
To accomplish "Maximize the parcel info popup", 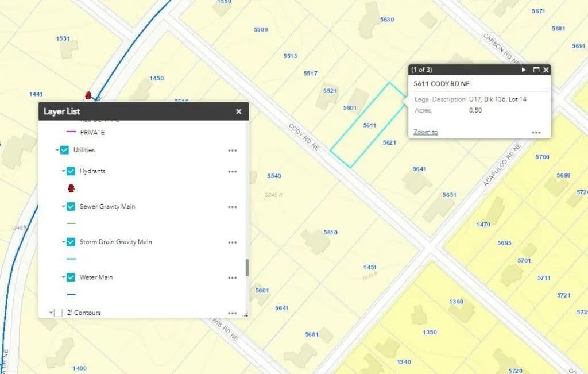I will (x=536, y=70).
